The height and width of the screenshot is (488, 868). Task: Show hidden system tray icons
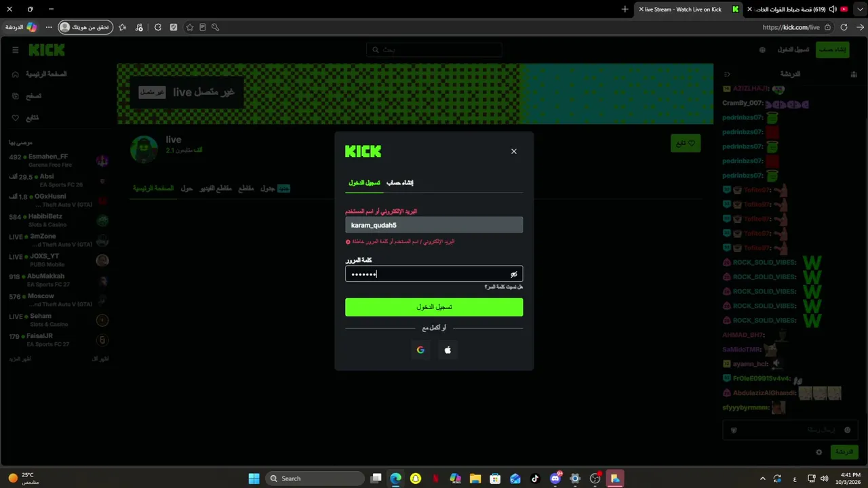coord(762,479)
